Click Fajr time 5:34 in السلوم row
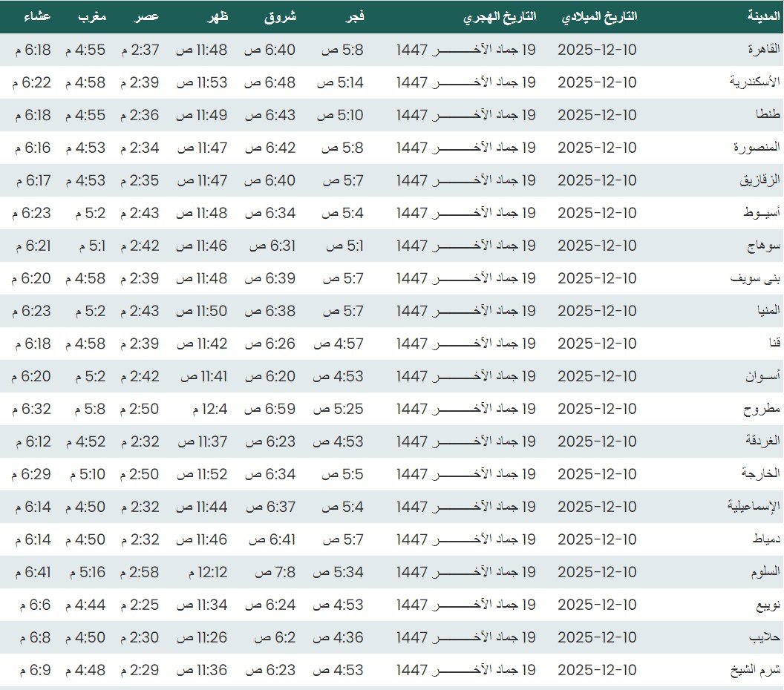This screenshot has height=690, width=784. point(339,572)
